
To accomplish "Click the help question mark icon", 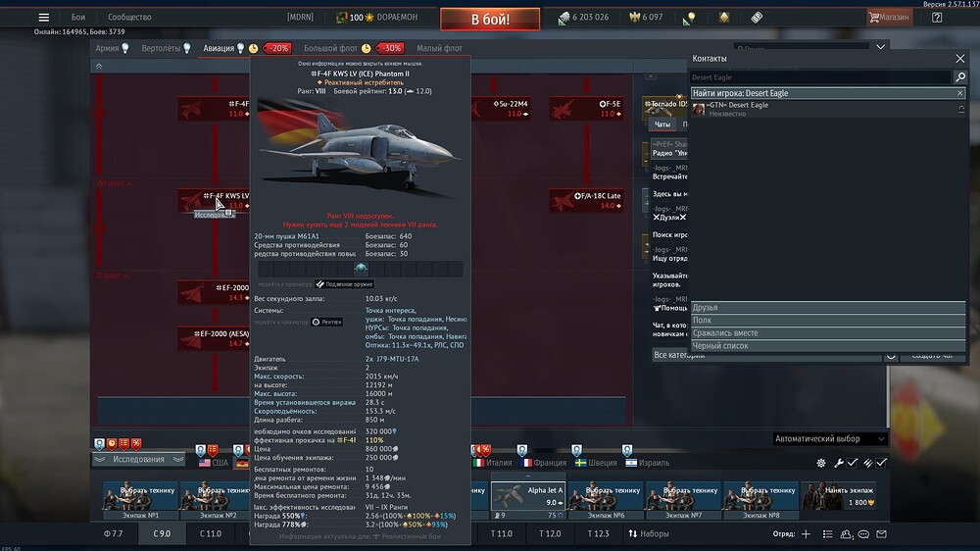I will pos(936,17).
